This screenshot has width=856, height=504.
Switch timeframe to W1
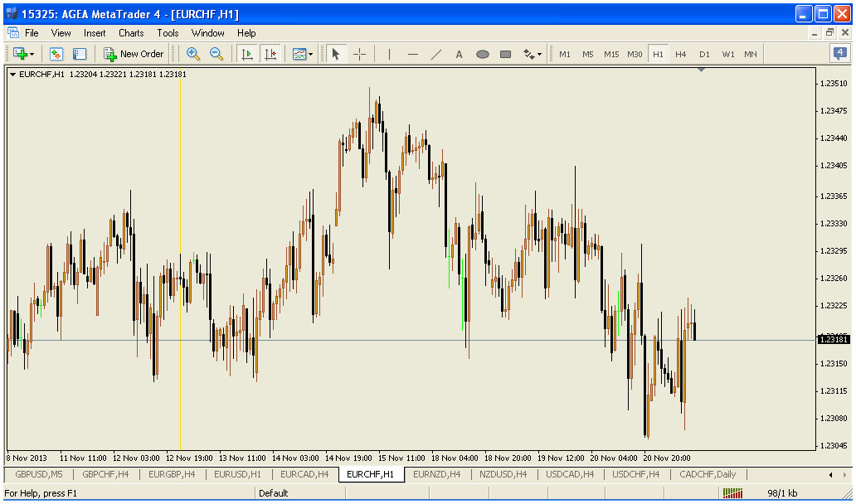pyautogui.click(x=727, y=54)
